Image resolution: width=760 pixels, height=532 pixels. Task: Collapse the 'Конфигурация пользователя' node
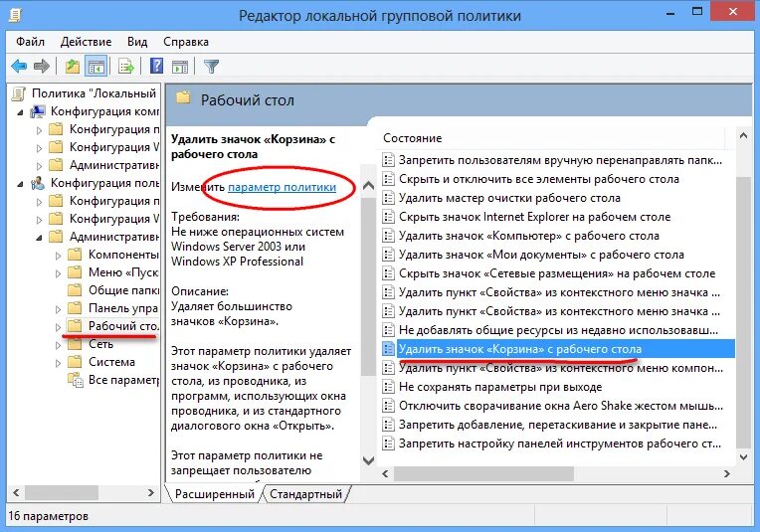point(20,185)
